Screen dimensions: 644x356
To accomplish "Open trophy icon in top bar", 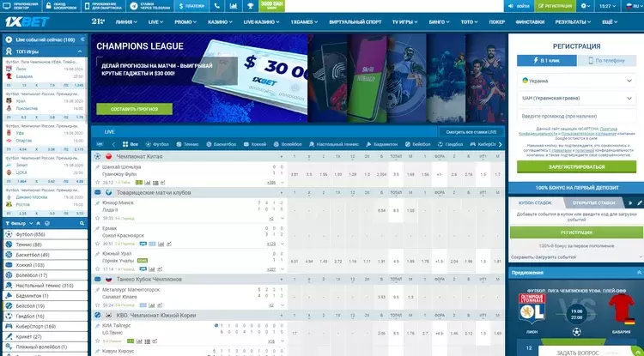I will [250, 6].
